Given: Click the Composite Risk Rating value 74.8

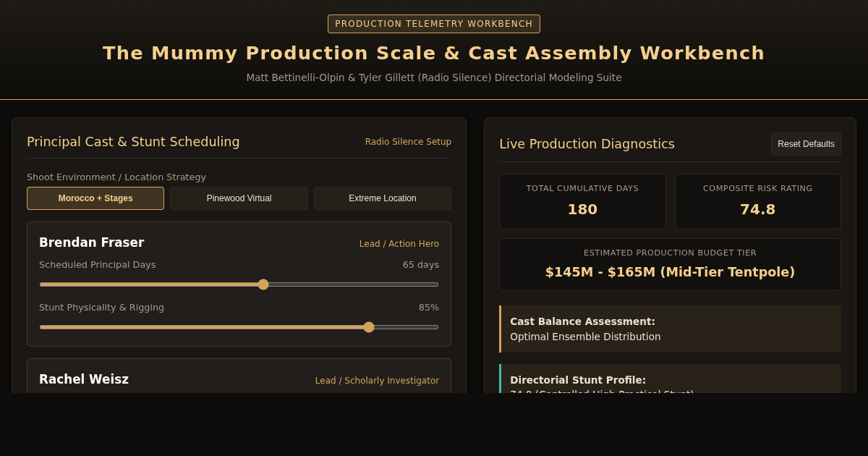Looking at the screenshot, I should [757, 209].
